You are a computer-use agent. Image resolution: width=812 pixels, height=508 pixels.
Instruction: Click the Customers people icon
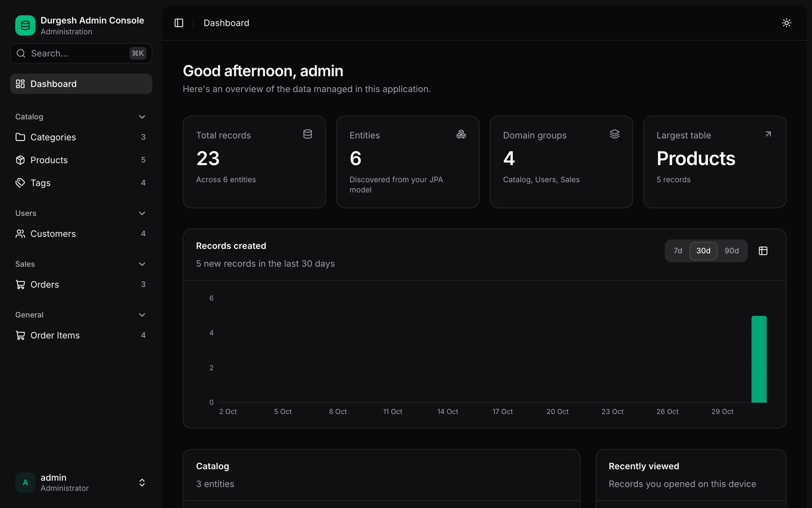tap(21, 233)
